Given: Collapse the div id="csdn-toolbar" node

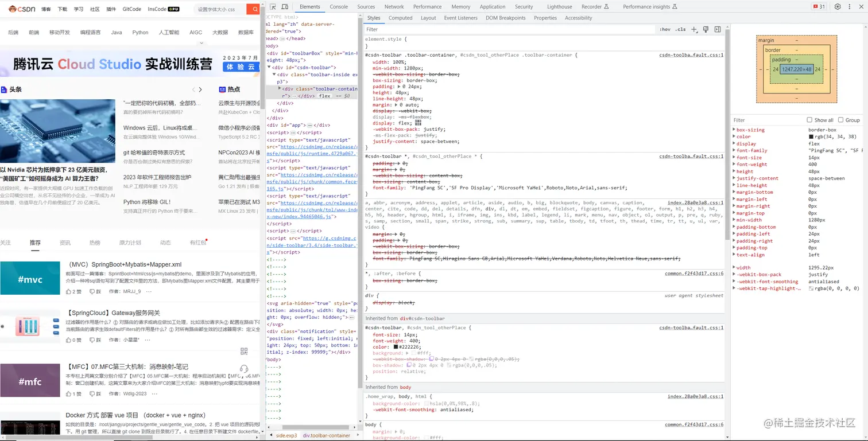Looking at the screenshot, I should (269, 68).
